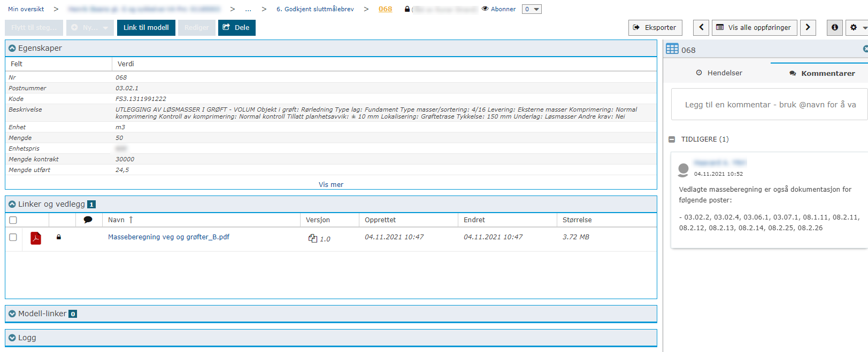Switch to the Kommentarer tab
Image resolution: width=868 pixels, height=352 pixels.
pos(822,74)
